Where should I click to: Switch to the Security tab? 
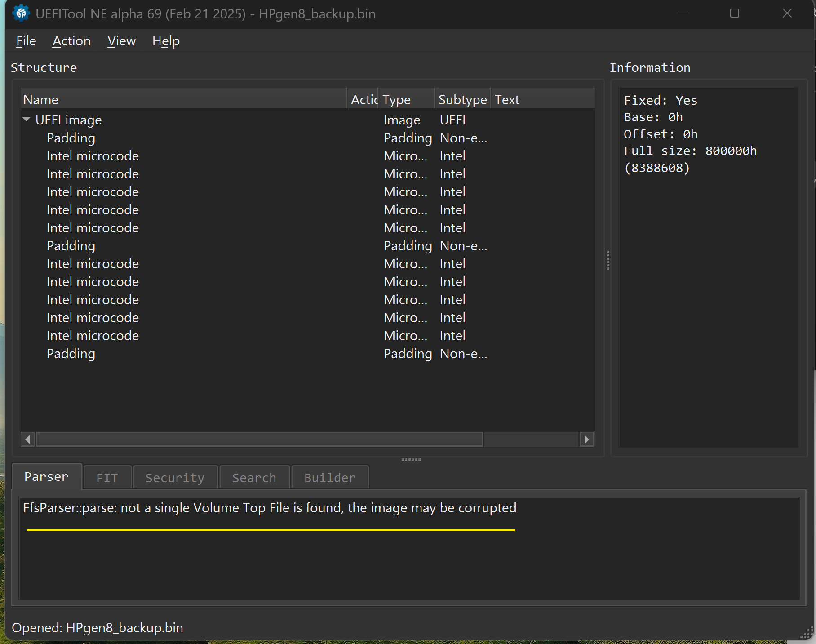(x=175, y=477)
